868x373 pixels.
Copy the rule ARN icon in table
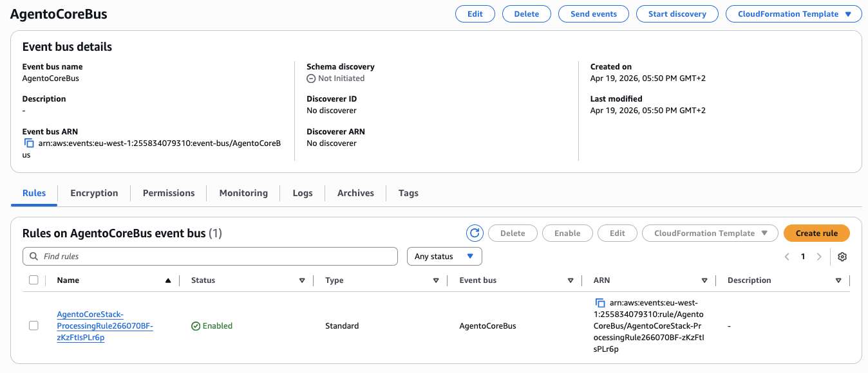click(600, 303)
